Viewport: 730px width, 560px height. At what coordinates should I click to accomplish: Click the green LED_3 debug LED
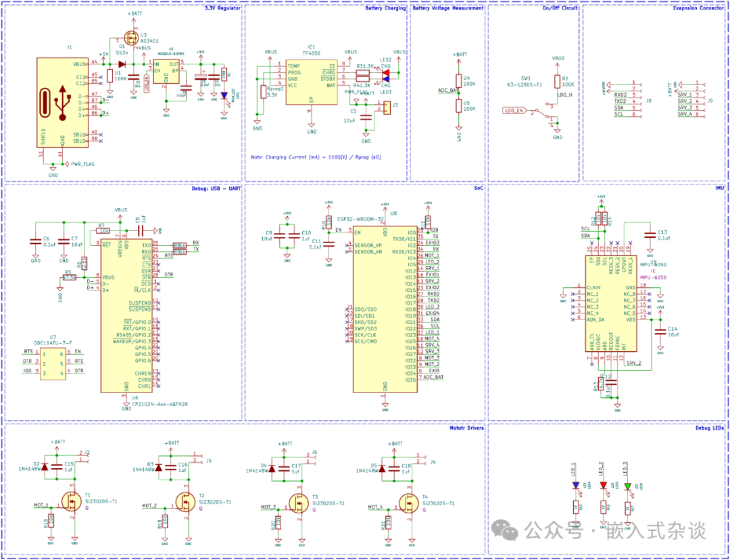click(x=627, y=486)
